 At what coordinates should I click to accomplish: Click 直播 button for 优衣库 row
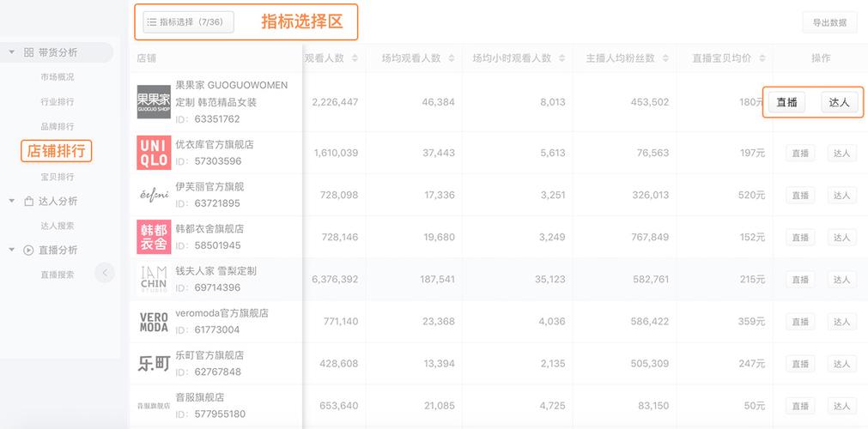point(800,154)
